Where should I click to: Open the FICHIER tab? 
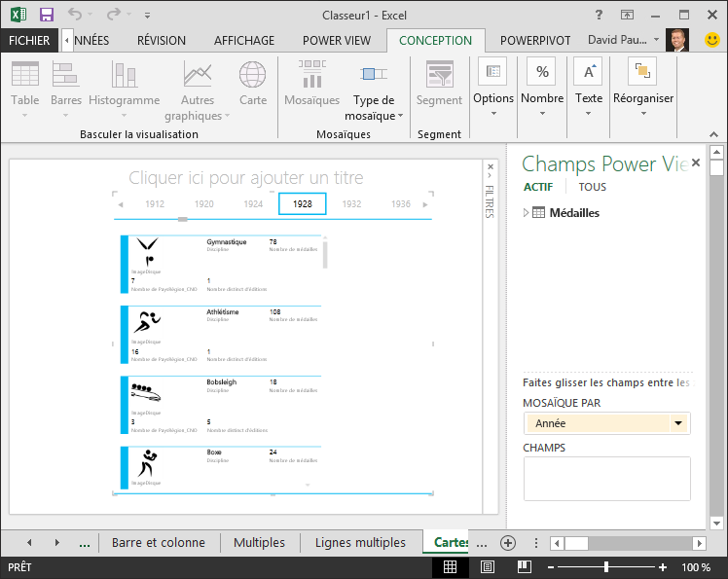point(29,41)
